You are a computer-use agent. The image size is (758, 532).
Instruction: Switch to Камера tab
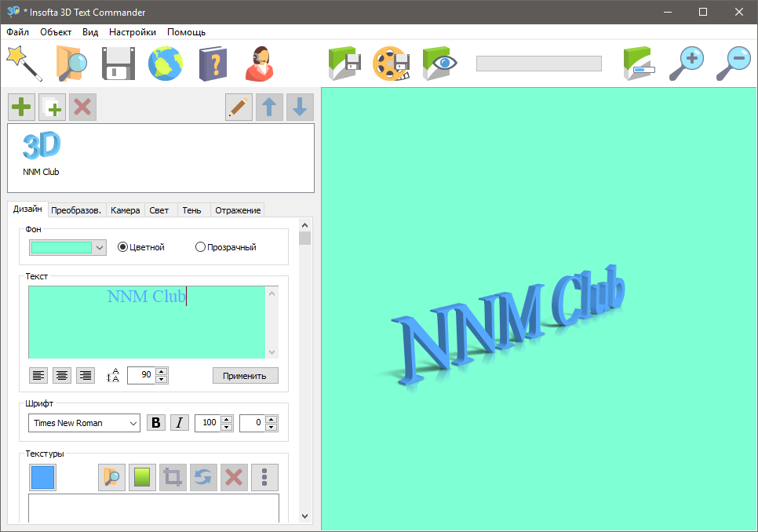[x=126, y=210]
